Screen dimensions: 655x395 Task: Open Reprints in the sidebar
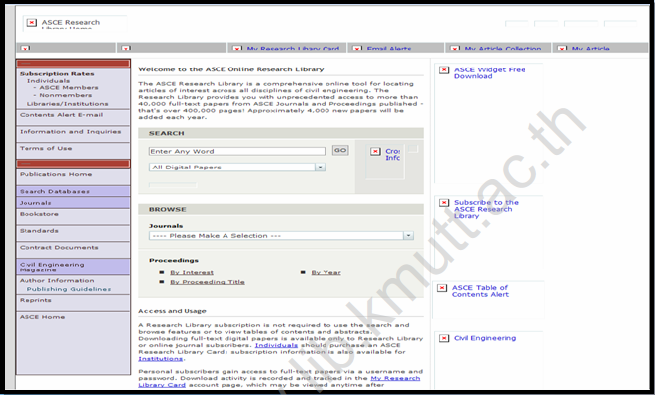click(36, 300)
